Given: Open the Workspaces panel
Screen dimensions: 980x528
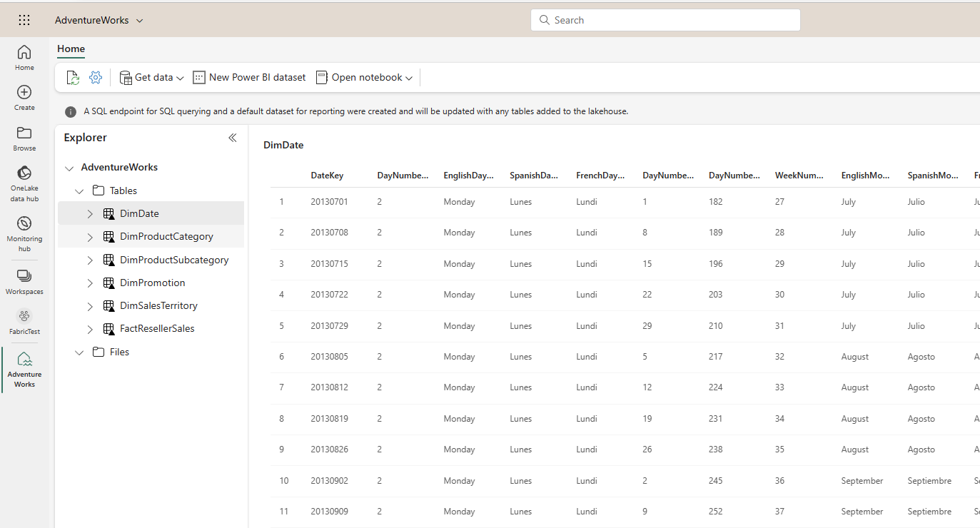Looking at the screenshot, I should [x=24, y=282].
